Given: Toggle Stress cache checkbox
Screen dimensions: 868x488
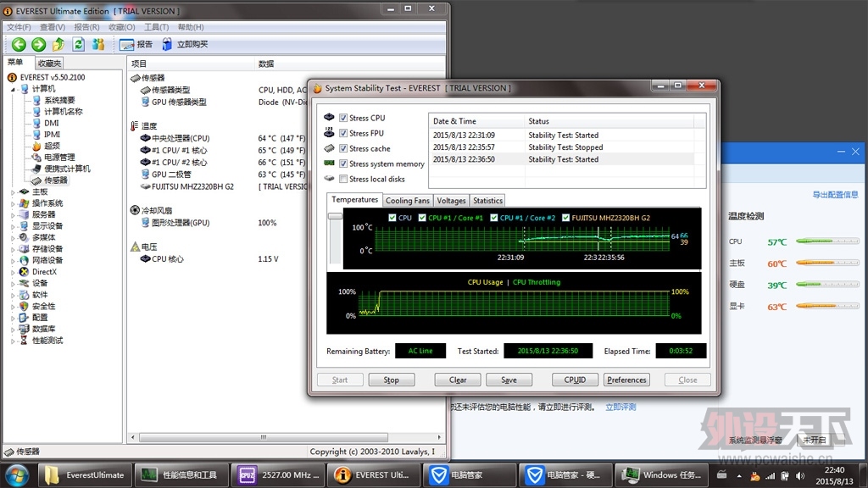Looking at the screenshot, I should point(343,148).
